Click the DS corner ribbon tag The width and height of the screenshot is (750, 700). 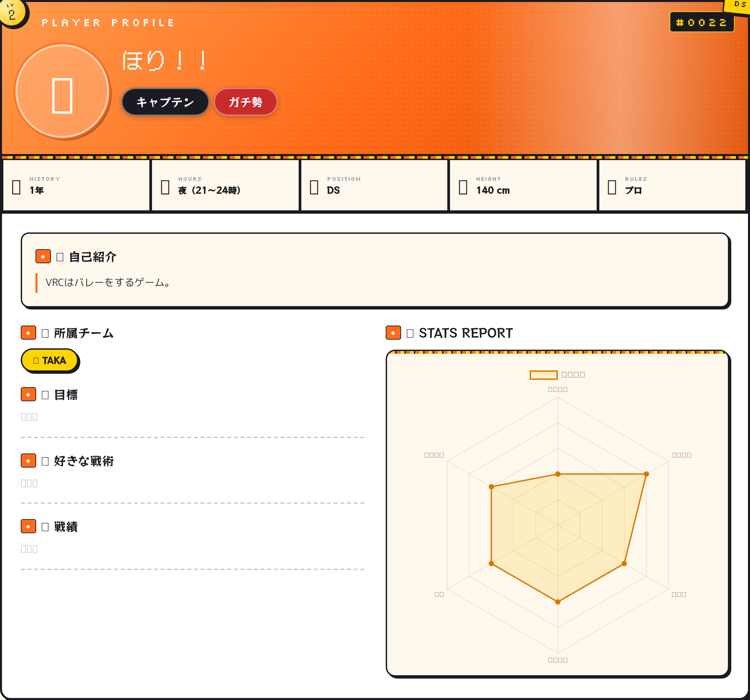pos(739,5)
